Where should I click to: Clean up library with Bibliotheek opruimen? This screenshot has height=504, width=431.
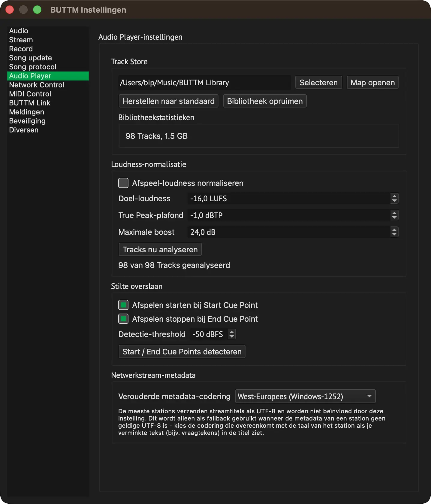point(265,101)
